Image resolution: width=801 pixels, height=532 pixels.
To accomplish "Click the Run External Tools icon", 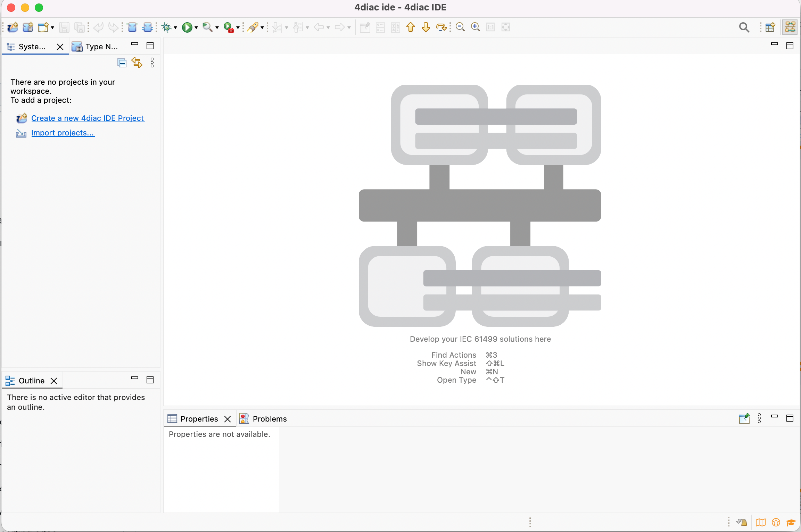I will point(229,27).
